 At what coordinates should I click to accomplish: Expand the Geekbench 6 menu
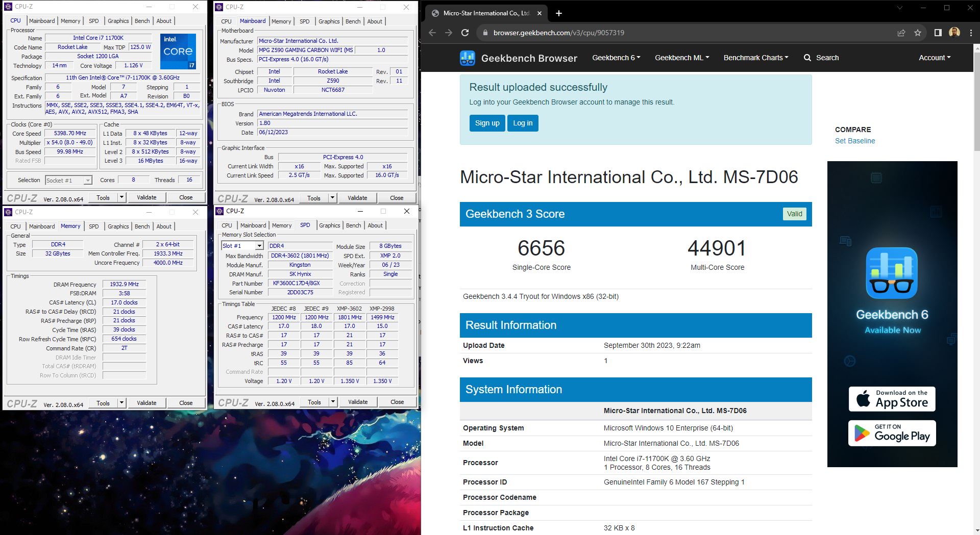coord(616,58)
